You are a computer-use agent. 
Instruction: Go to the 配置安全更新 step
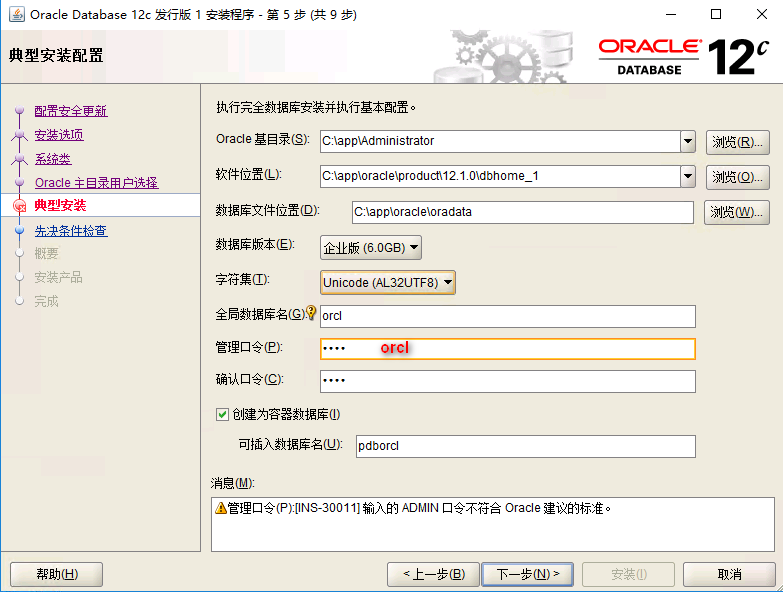(71, 111)
